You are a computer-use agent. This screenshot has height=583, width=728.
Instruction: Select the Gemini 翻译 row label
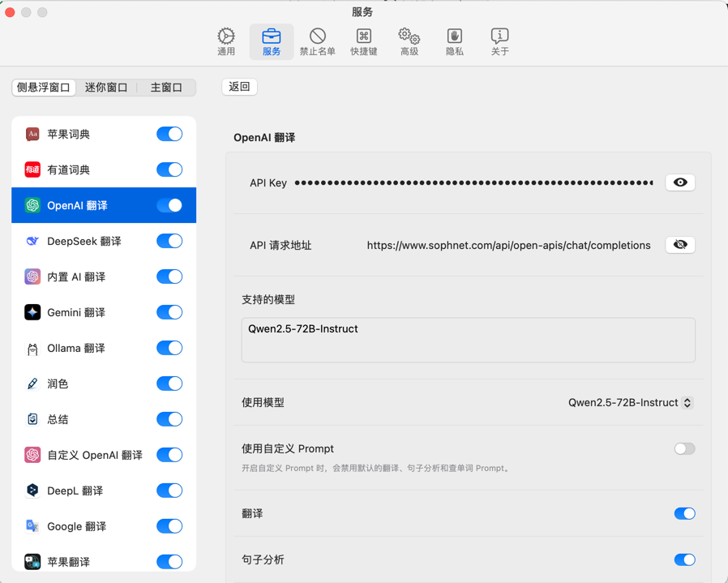[76, 313]
